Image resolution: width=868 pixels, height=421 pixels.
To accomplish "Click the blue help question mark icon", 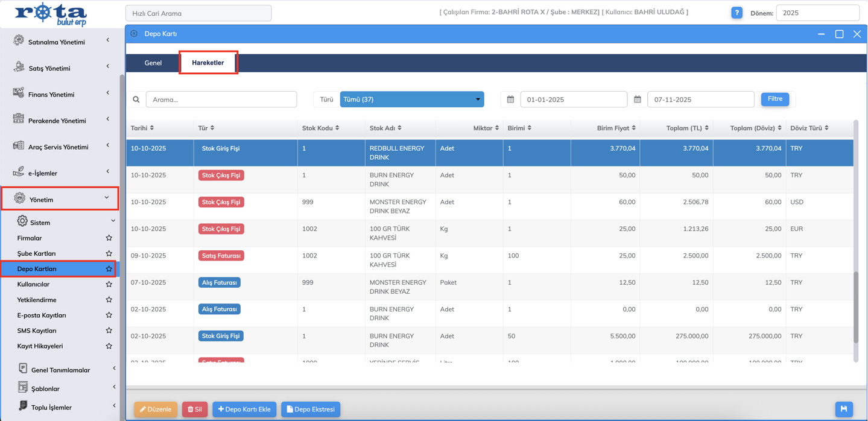I will [x=737, y=13].
